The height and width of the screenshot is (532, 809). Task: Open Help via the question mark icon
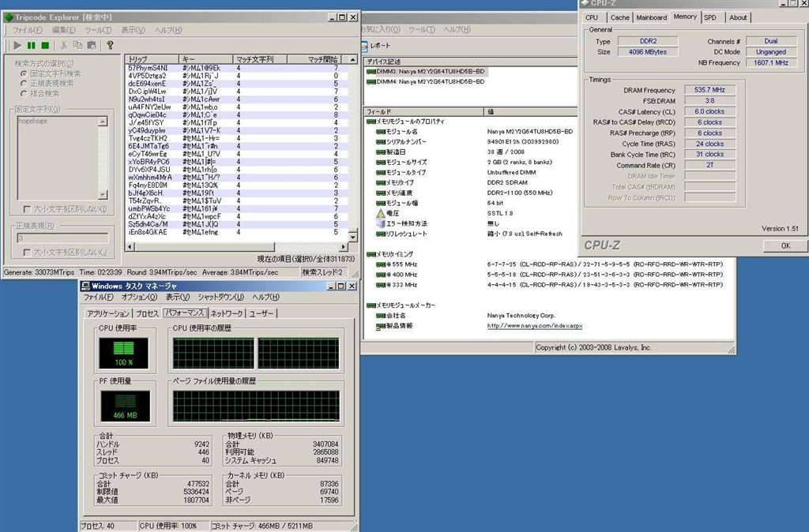tap(111, 46)
